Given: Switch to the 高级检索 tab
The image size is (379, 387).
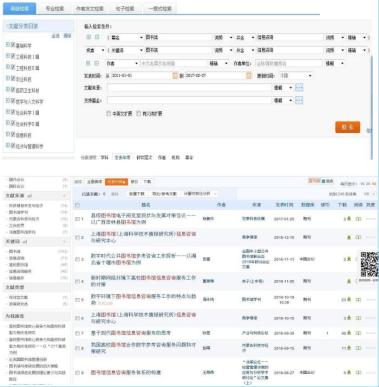Looking at the screenshot, I should point(19,8).
